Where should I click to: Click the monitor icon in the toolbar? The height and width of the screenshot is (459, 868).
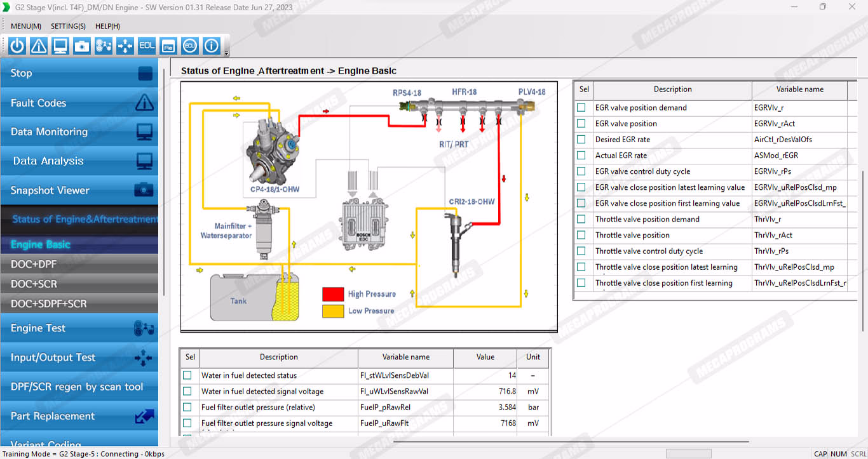pyautogui.click(x=60, y=46)
